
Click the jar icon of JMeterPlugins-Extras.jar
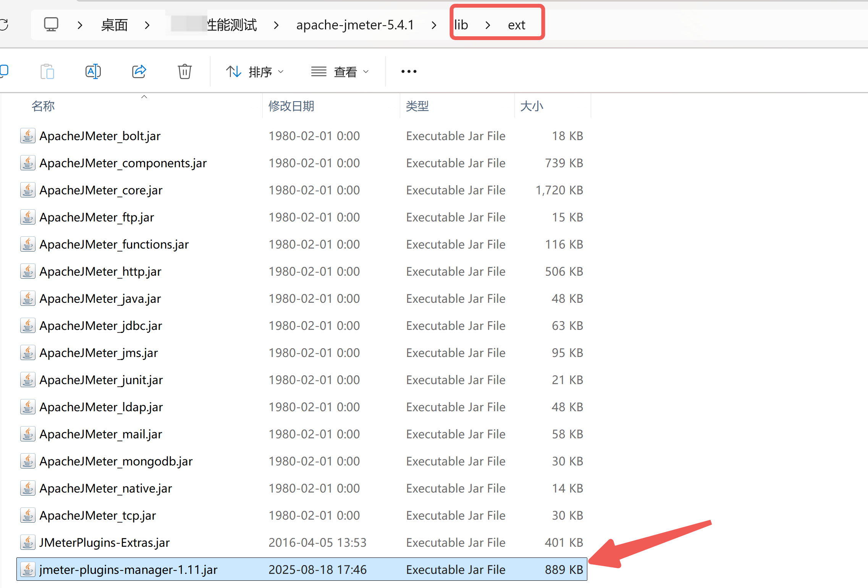pos(28,543)
